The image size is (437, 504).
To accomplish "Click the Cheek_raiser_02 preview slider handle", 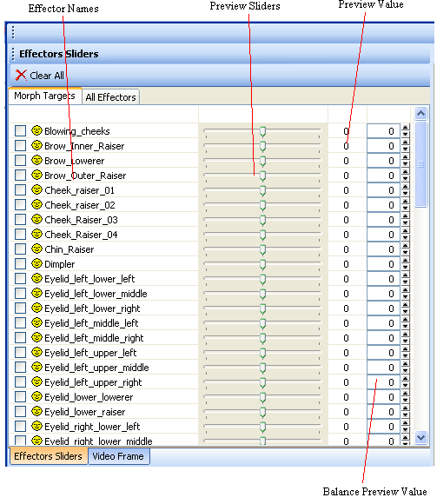I will point(262,205).
